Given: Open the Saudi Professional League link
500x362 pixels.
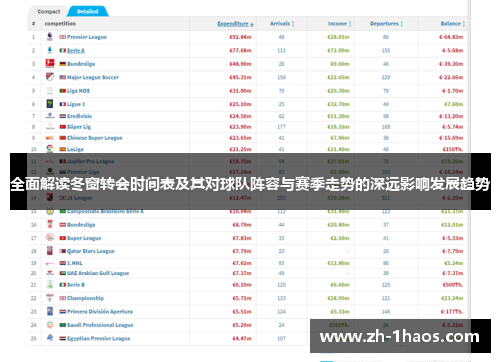Looking at the screenshot, I should 100,325.
